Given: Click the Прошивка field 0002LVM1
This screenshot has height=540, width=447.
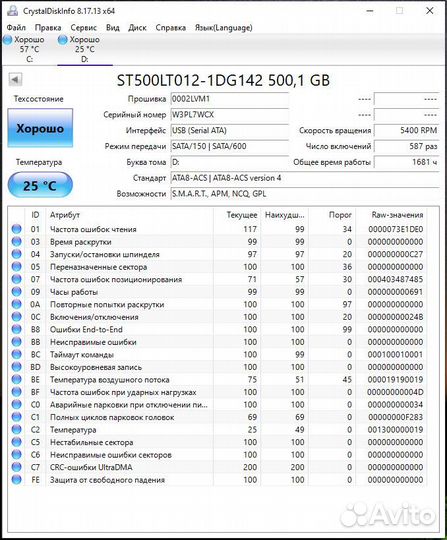Looking at the screenshot, I should coord(229,99).
